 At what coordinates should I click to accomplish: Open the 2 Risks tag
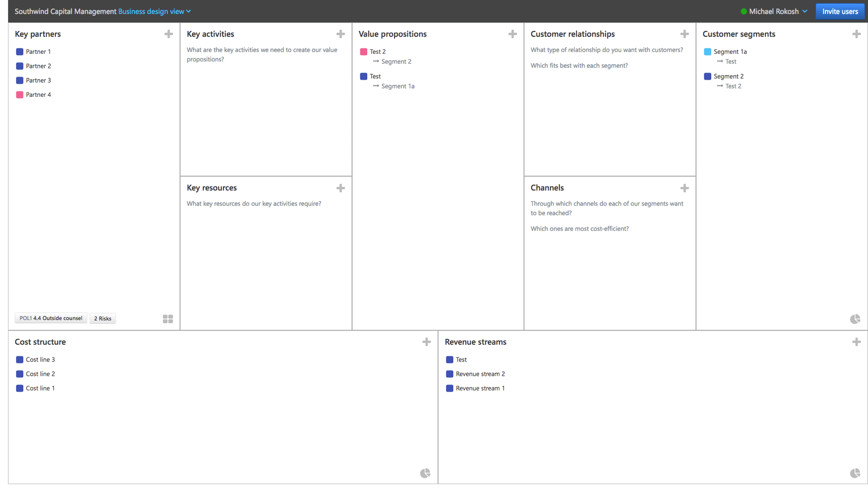tap(103, 318)
